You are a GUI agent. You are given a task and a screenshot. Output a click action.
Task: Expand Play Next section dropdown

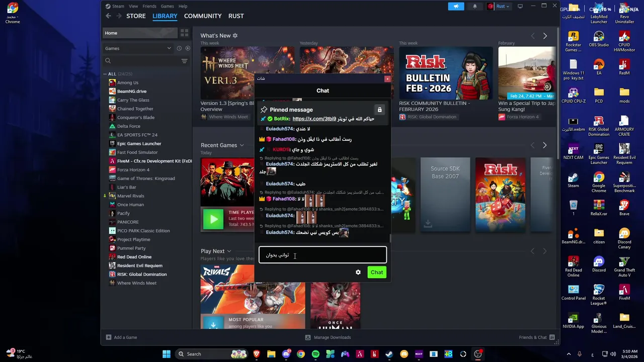[x=229, y=251]
